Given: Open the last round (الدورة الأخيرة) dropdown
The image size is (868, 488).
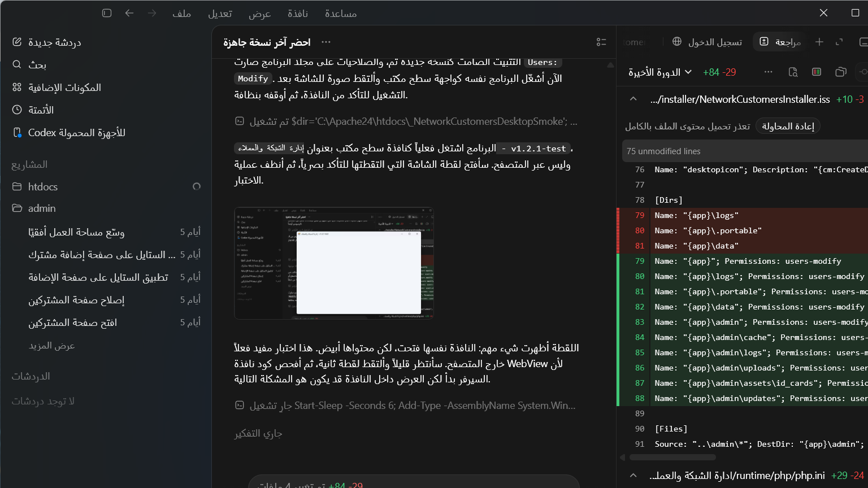Looking at the screenshot, I should tap(660, 72).
